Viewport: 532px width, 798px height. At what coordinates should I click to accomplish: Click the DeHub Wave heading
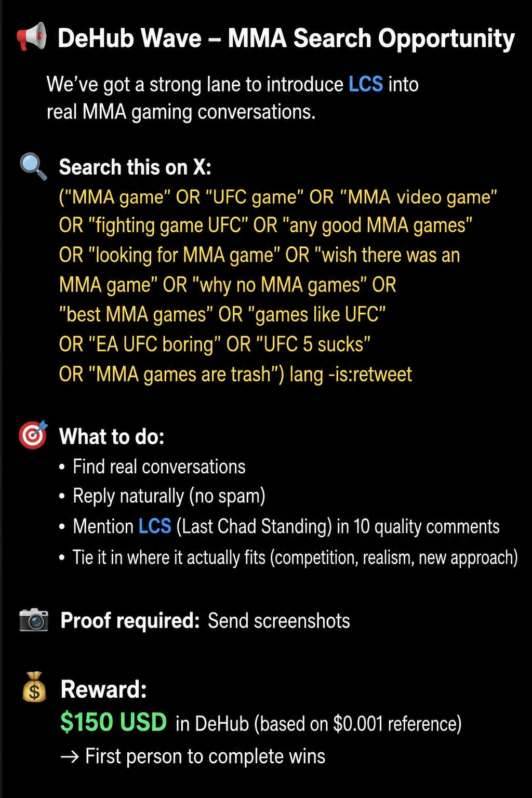(x=286, y=38)
